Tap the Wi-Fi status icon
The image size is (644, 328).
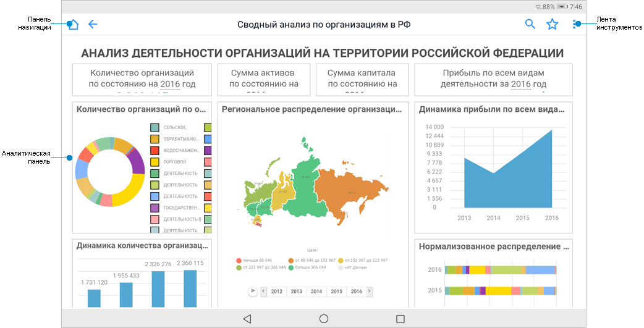coord(538,7)
